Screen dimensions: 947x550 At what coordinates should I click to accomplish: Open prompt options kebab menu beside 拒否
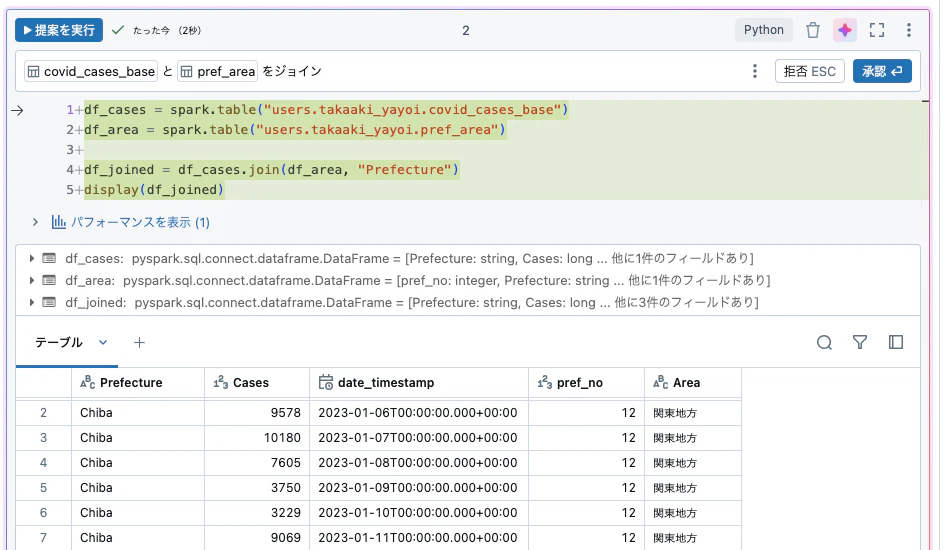click(754, 71)
